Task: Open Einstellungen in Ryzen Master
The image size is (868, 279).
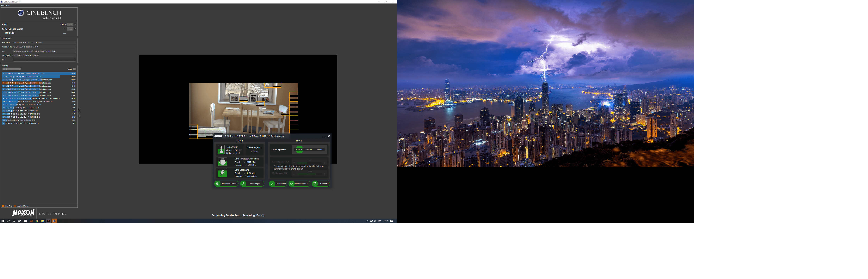Action: [x=252, y=184]
